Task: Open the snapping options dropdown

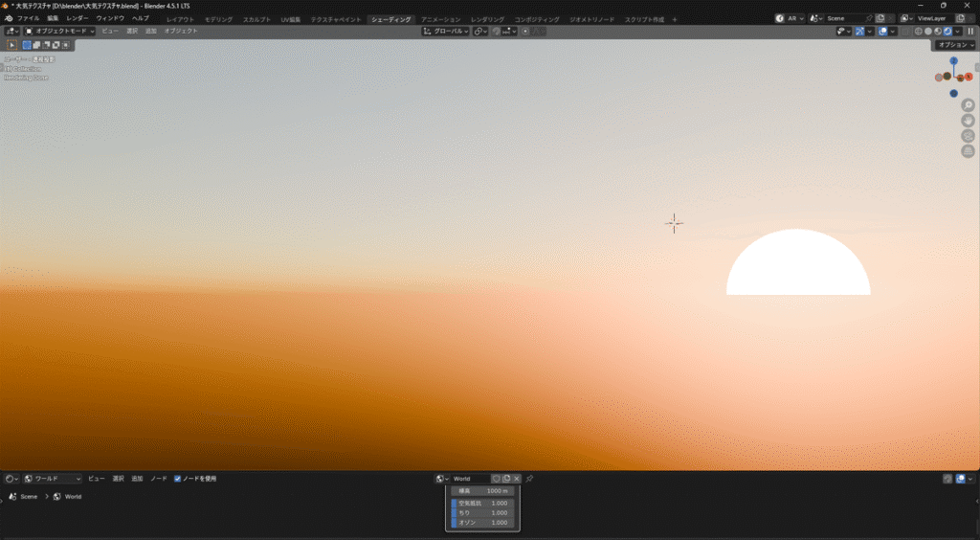Action: 509,32
